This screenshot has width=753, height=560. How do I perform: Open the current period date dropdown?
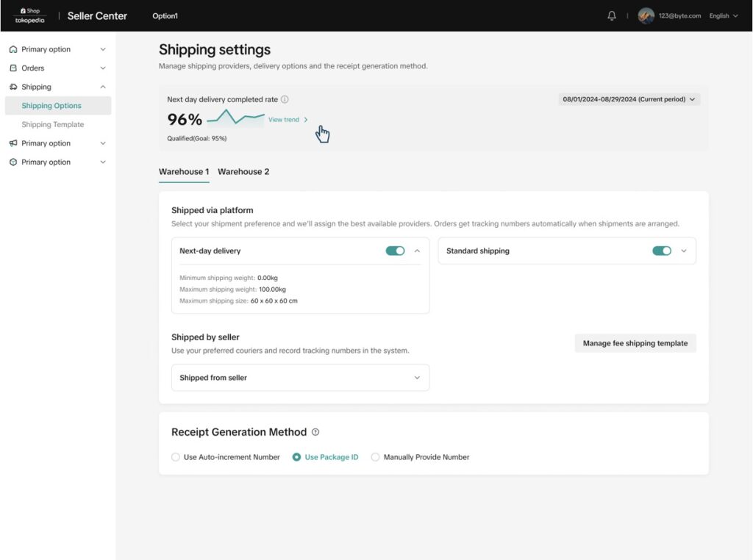(x=629, y=99)
